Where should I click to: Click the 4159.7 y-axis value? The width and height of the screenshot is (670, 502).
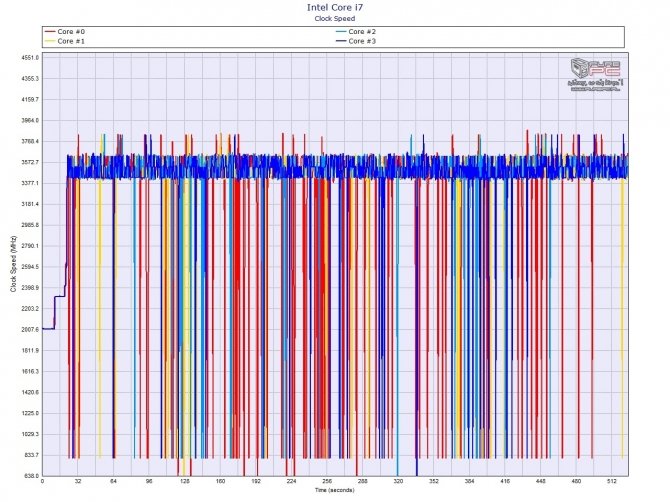click(30, 100)
